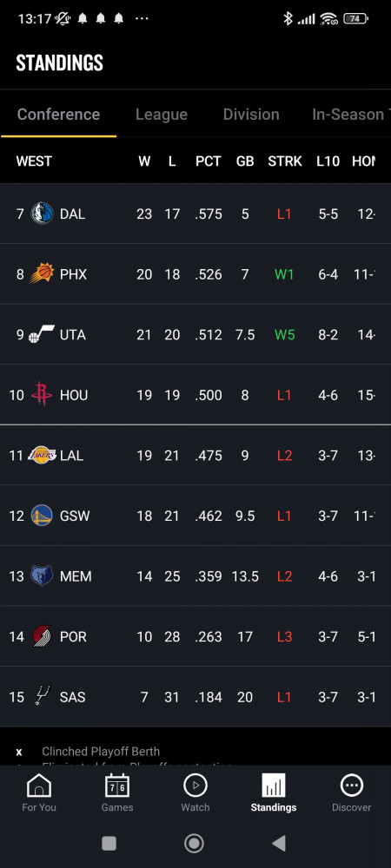Open the In-Season tab

pyautogui.click(x=350, y=115)
